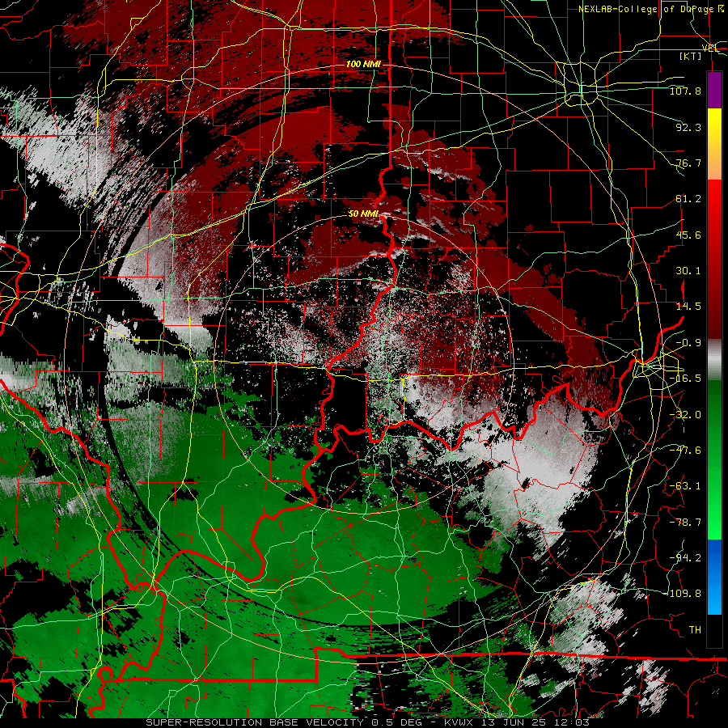
Task: Click the -16.5 legend value
Action: 685,379
